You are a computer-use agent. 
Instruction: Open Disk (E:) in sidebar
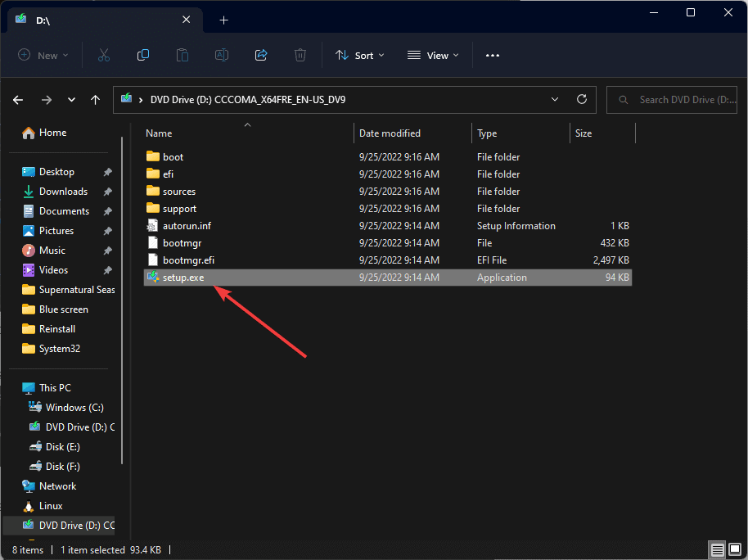[54, 447]
